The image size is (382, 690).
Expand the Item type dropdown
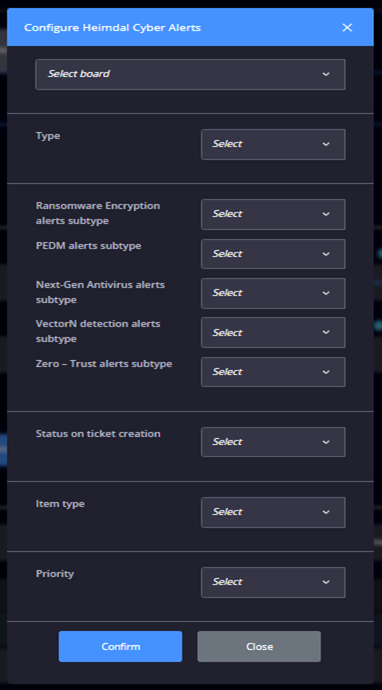coord(273,512)
